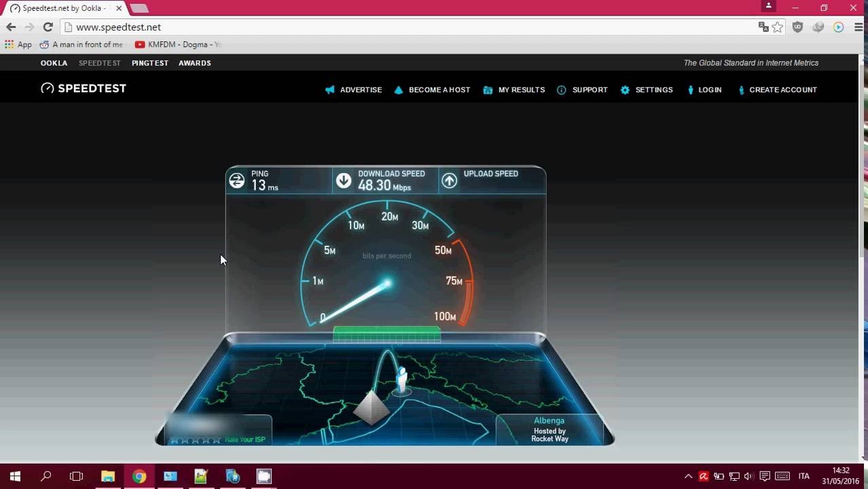Viewport: 868px width, 489px height.
Task: Close the Speedtest.net by Ookla tab
Action: pyautogui.click(x=118, y=8)
